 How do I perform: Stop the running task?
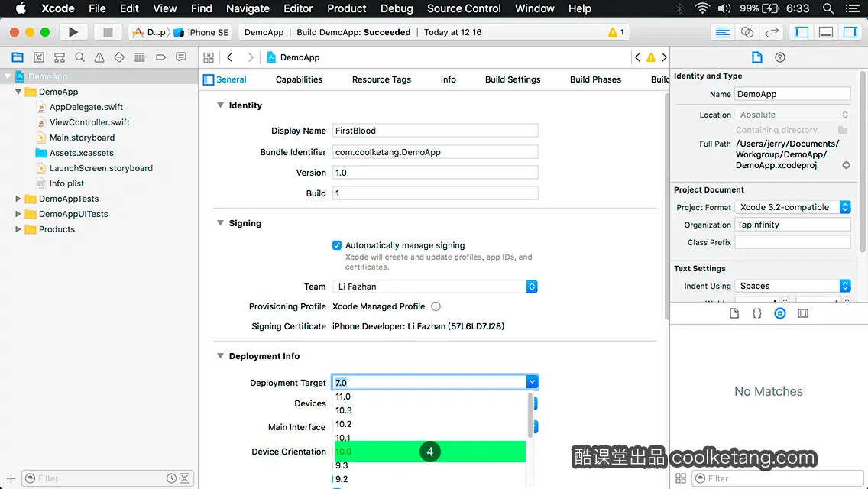click(x=108, y=32)
